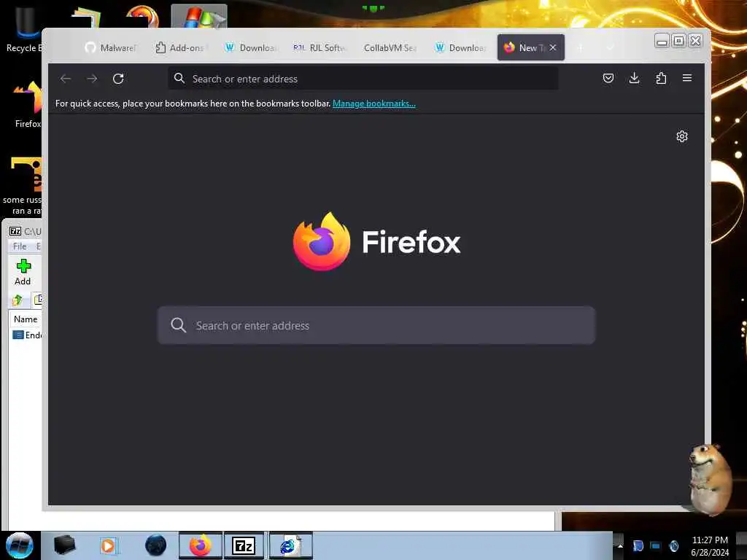Image resolution: width=747 pixels, height=560 pixels.
Task: Switch to the first Download tab
Action: point(250,47)
